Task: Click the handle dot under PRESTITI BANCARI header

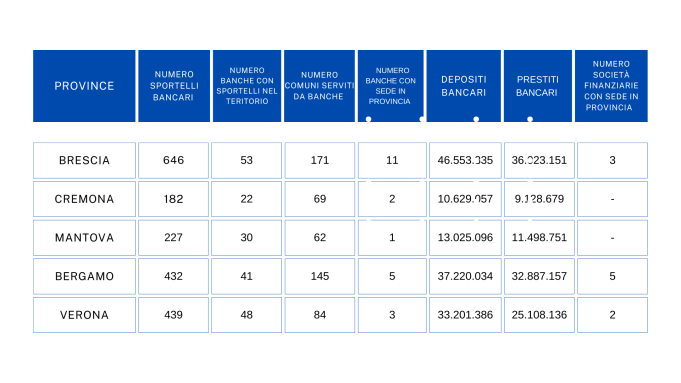Action: 530,119
